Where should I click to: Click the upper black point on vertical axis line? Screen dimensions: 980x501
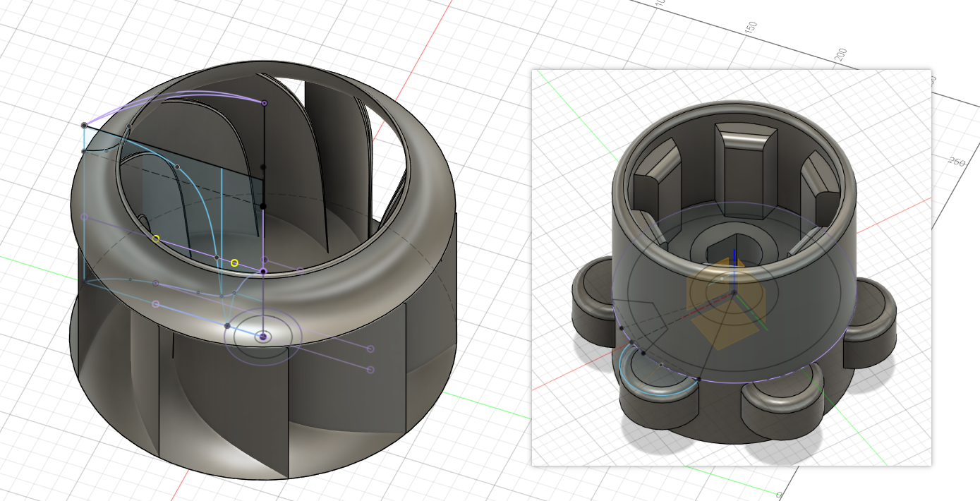coord(263,167)
